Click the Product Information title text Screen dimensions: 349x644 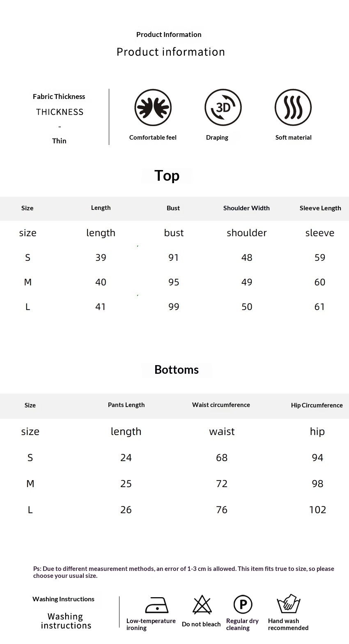click(x=169, y=34)
